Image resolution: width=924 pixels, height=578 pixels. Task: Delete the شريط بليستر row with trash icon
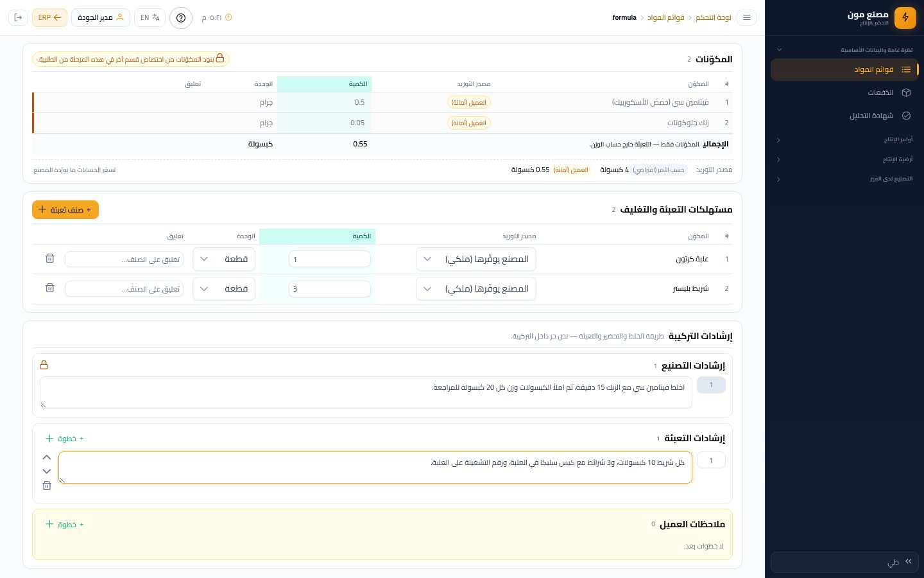50,288
